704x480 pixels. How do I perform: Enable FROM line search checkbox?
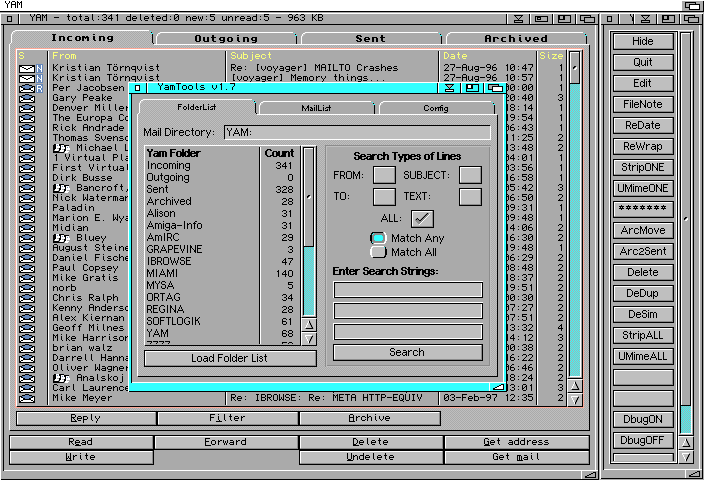point(384,175)
